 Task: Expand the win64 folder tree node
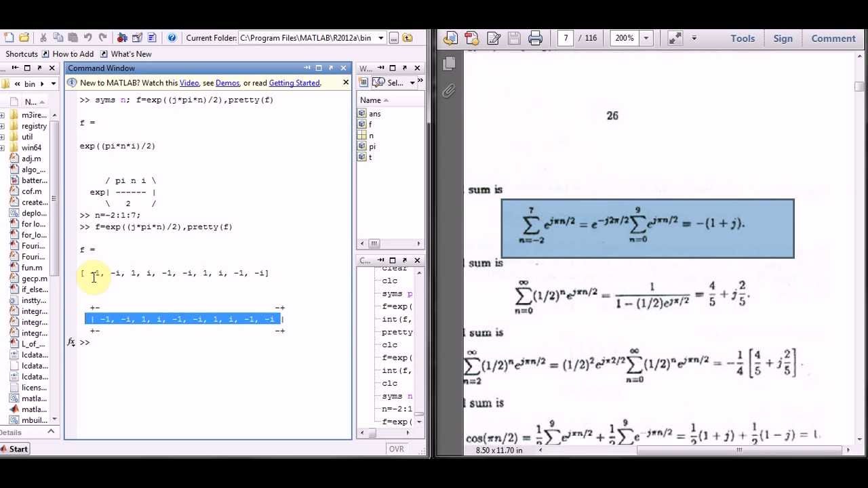tap(3, 148)
